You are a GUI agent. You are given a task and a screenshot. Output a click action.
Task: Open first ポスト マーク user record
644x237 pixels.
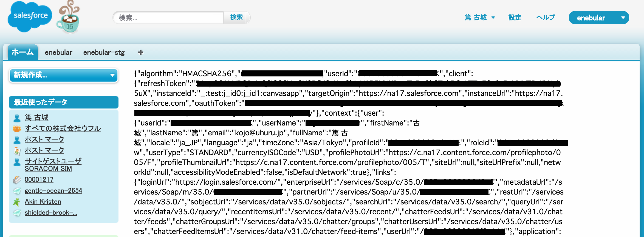click(44, 139)
